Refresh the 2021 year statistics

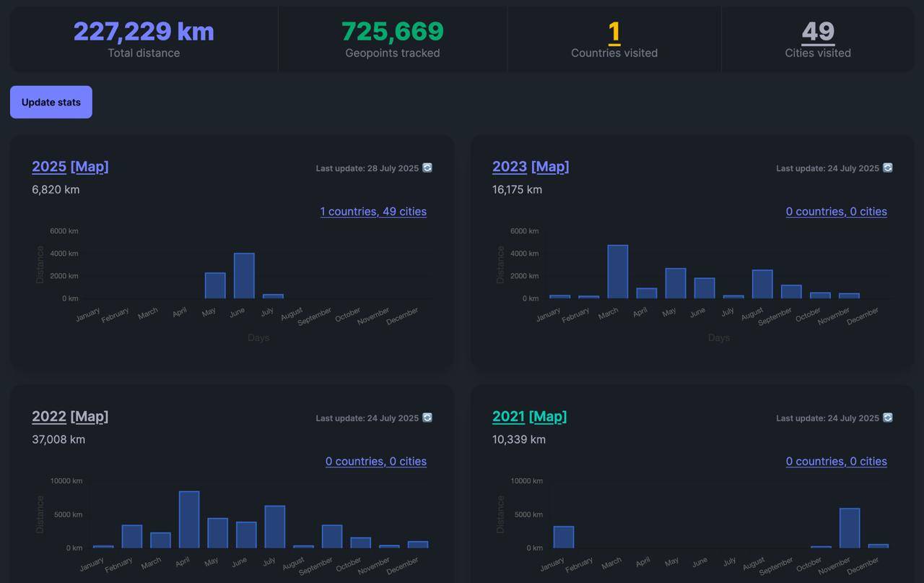888,418
